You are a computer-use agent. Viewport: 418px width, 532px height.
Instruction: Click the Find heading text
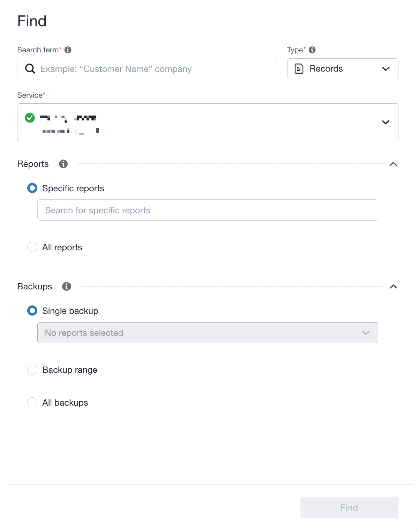(x=32, y=21)
